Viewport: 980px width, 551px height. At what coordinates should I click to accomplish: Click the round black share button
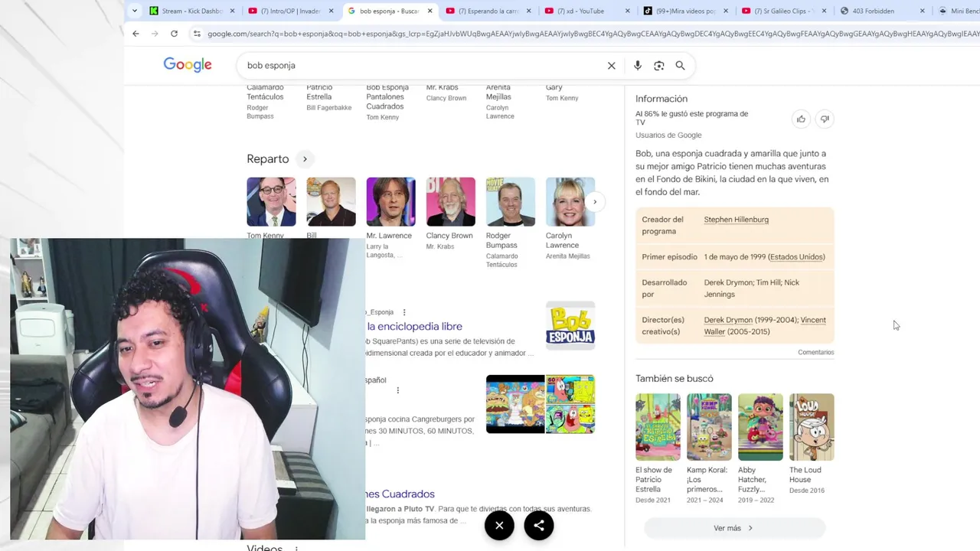click(539, 525)
